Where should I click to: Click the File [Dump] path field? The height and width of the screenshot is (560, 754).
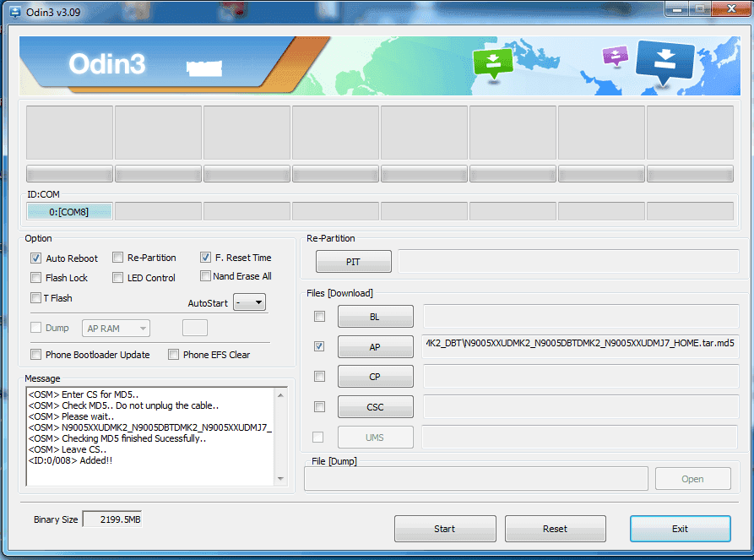pyautogui.click(x=476, y=479)
